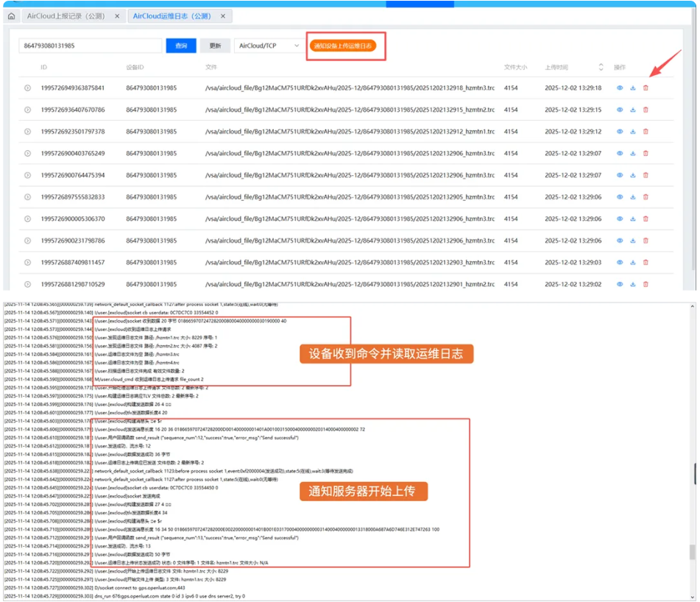Click upload time 2025-12-02 13:29:02
Screen dimensions: 700x602
[573, 285]
